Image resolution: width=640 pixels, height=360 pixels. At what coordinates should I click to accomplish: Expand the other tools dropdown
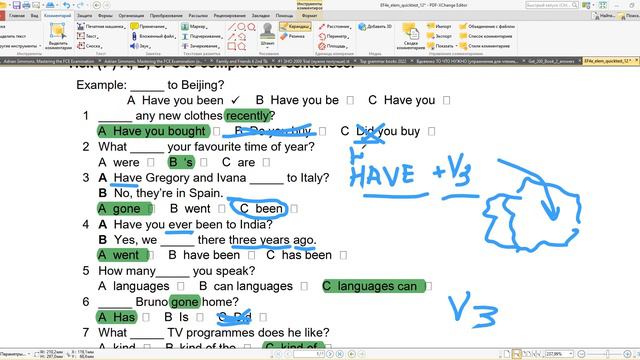[40, 46]
